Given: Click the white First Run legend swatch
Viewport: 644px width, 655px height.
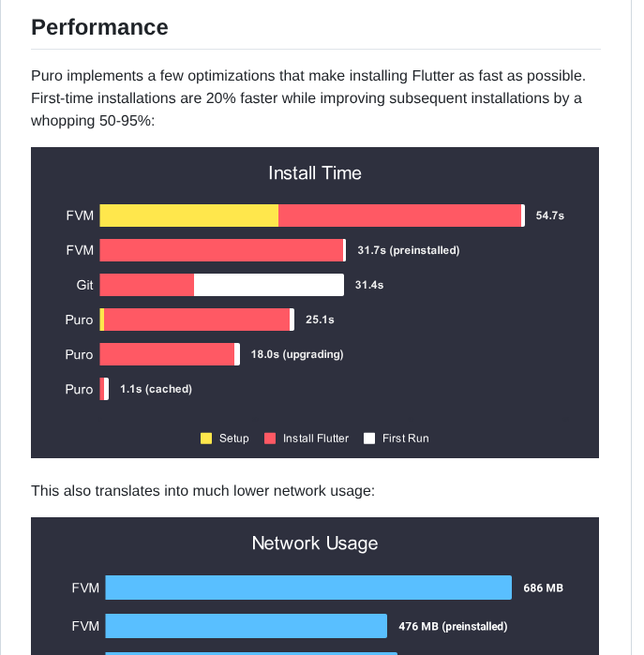Looking at the screenshot, I should pos(369,438).
